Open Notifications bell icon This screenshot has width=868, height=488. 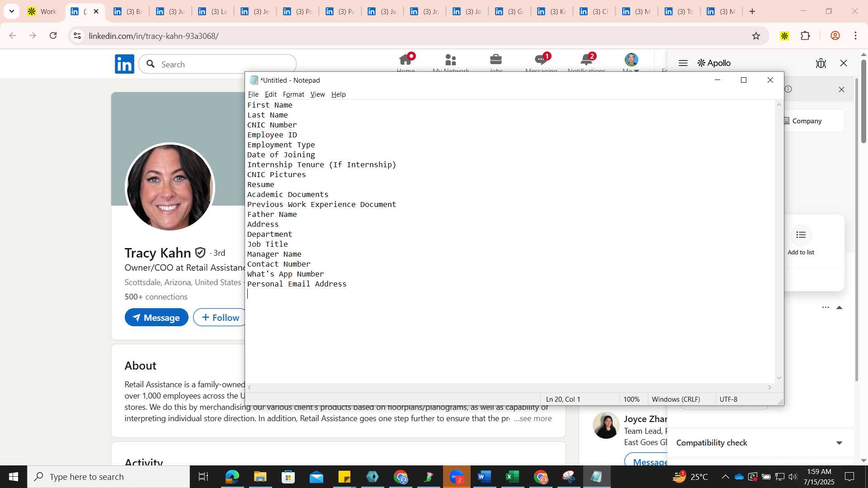tap(587, 60)
